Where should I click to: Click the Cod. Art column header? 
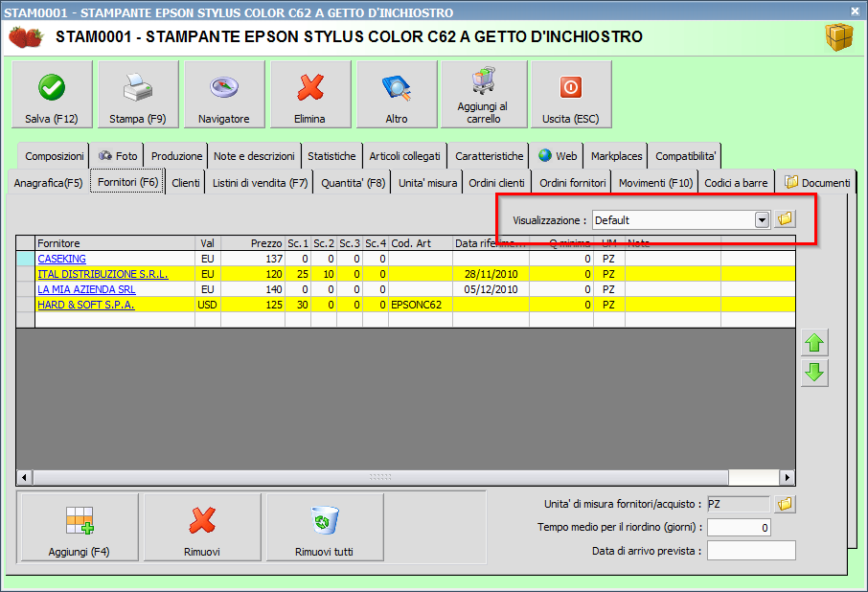(421, 243)
